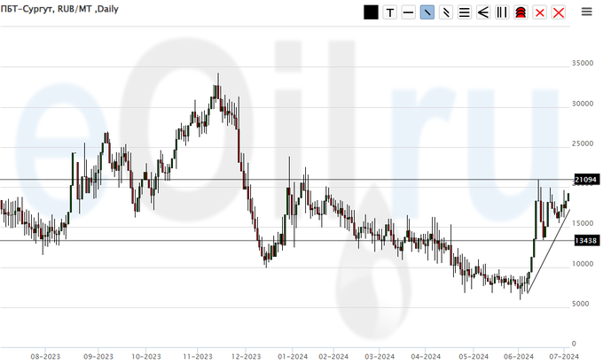Select the horizontal line tool
Viewport: 603px width, 364px height.
(408, 12)
